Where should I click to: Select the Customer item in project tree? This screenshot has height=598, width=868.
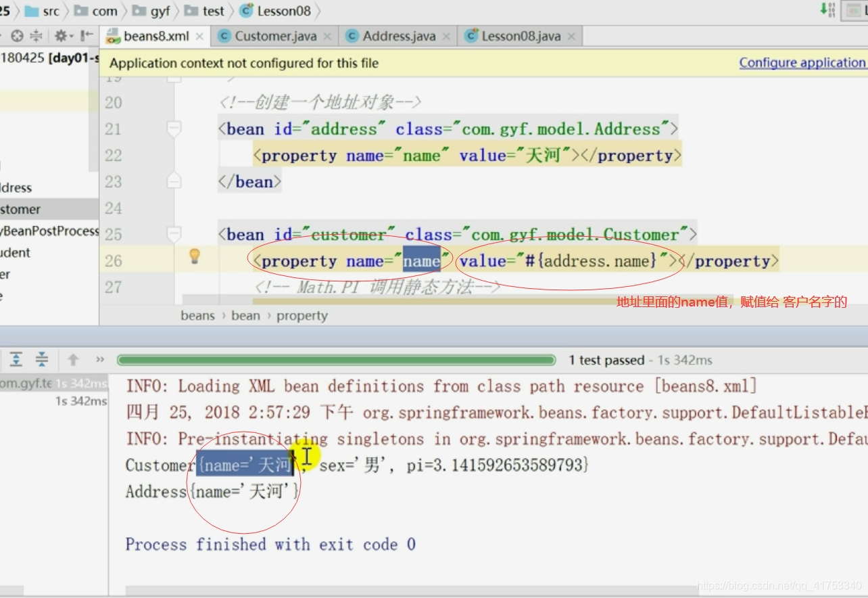coord(49,209)
